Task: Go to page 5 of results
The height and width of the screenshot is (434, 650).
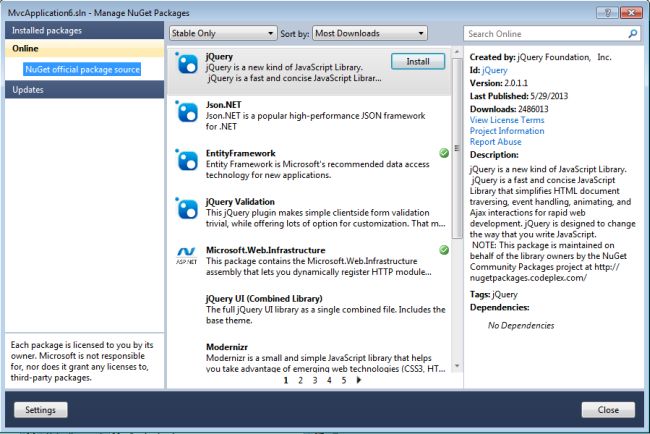Action: (344, 380)
